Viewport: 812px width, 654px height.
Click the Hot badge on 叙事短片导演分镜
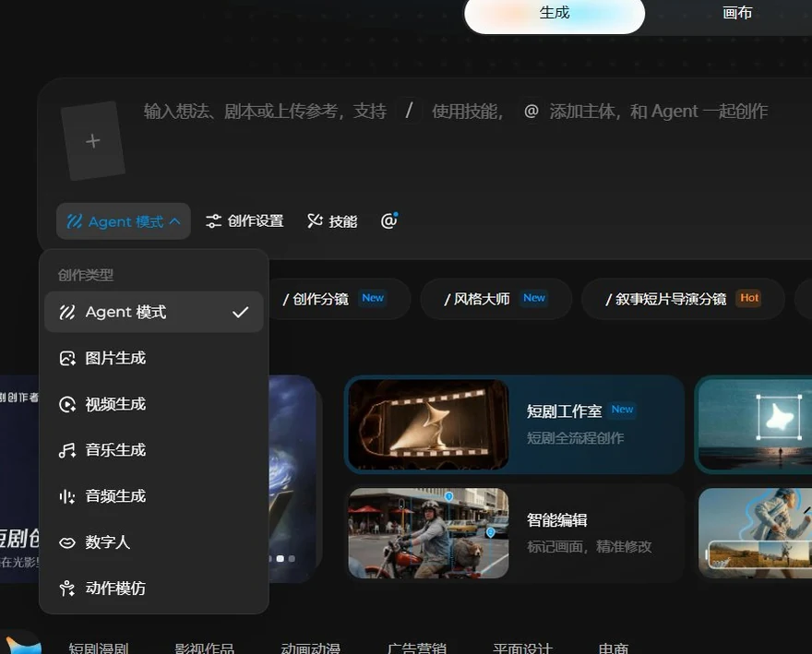pos(749,298)
